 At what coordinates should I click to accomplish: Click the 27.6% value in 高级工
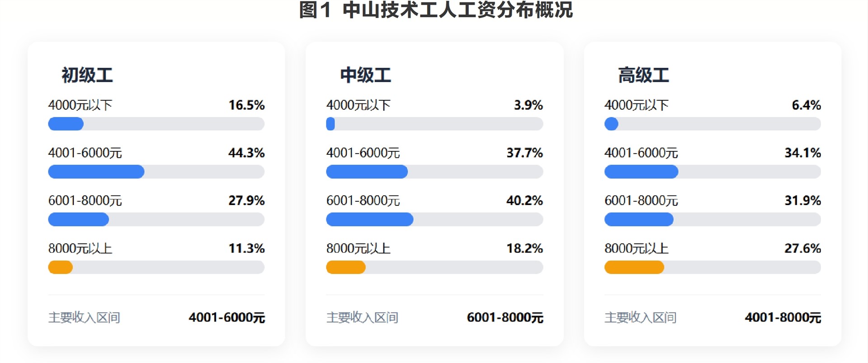(802, 248)
